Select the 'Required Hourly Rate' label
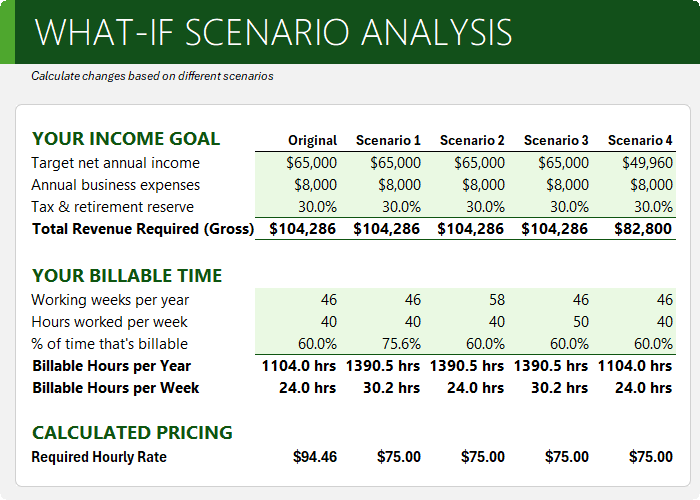This screenshot has width=700, height=500. pyautogui.click(x=99, y=457)
